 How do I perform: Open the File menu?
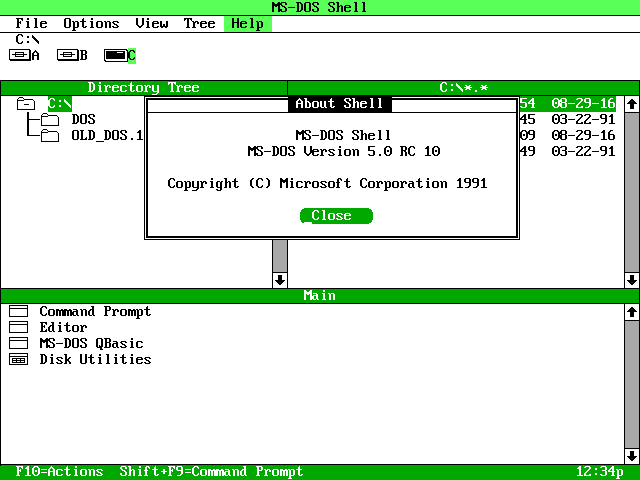(32, 23)
